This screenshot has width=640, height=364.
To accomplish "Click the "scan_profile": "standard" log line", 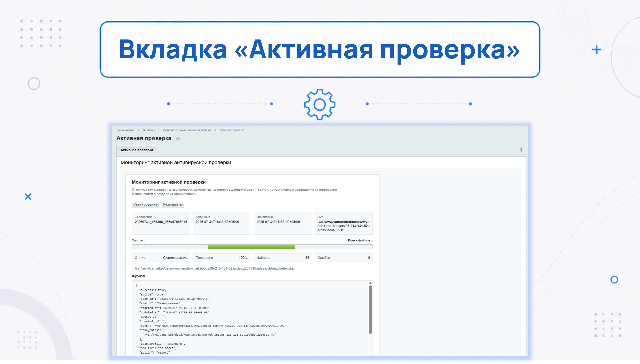I will click(x=162, y=344).
